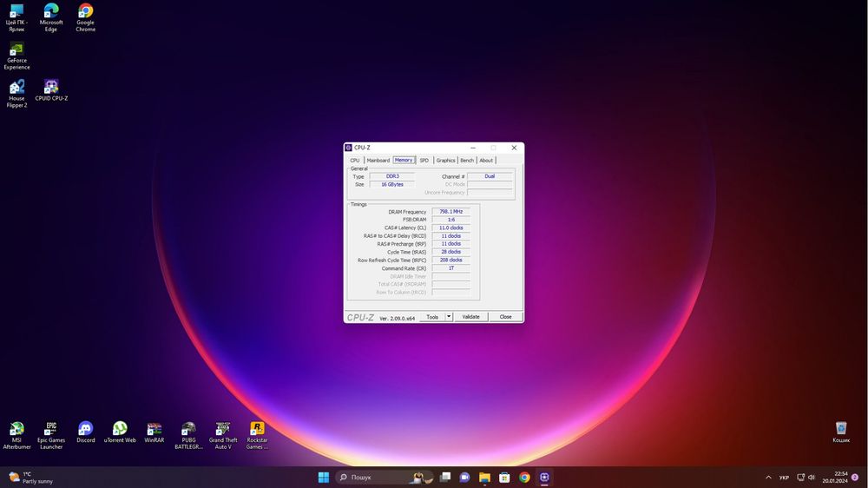Expand the Tools dropdown arrow in CPU-Z
This screenshot has width=868, height=488.
pos(449,317)
